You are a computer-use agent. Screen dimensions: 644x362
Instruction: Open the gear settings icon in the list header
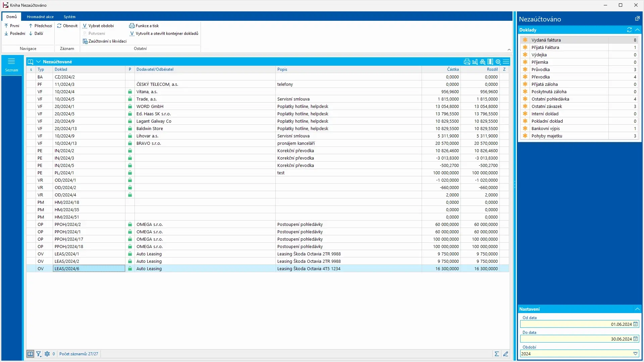498,62
